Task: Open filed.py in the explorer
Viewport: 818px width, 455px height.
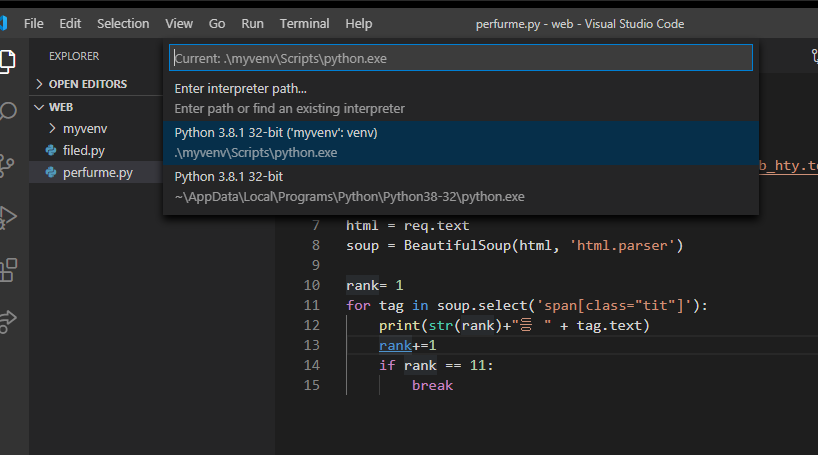Action: click(83, 150)
